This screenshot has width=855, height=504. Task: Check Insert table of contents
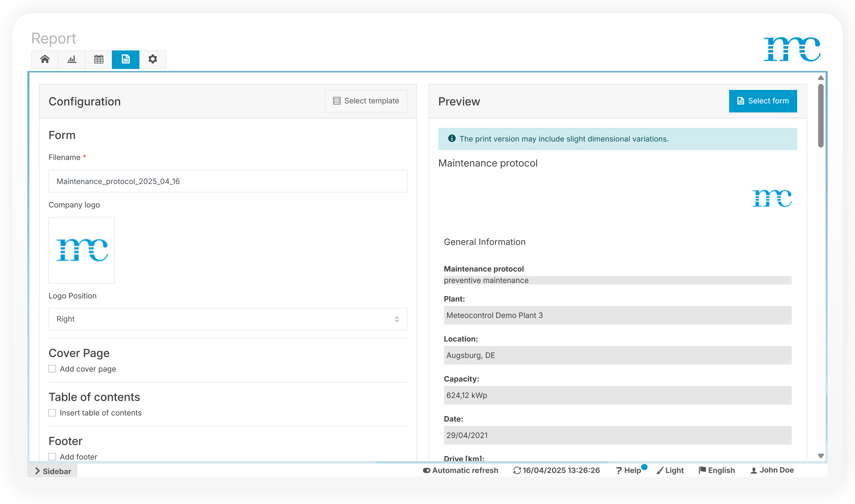(52, 413)
